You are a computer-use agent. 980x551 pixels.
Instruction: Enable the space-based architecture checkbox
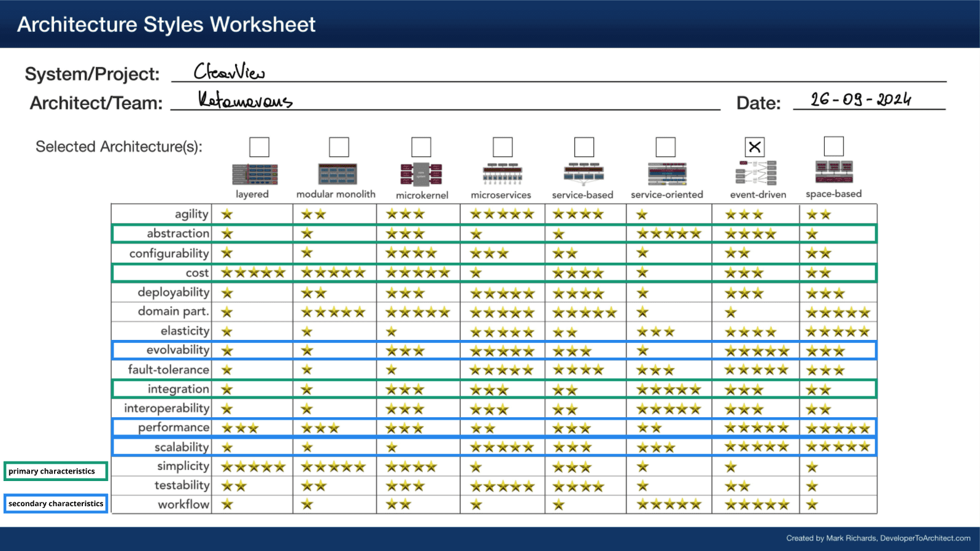coord(833,147)
